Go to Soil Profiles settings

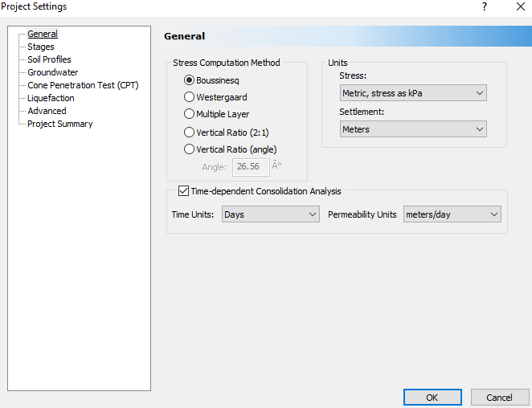49,59
